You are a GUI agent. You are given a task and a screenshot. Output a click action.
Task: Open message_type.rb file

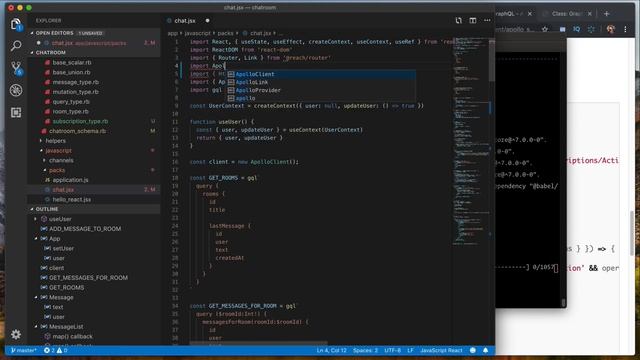click(x=76, y=82)
